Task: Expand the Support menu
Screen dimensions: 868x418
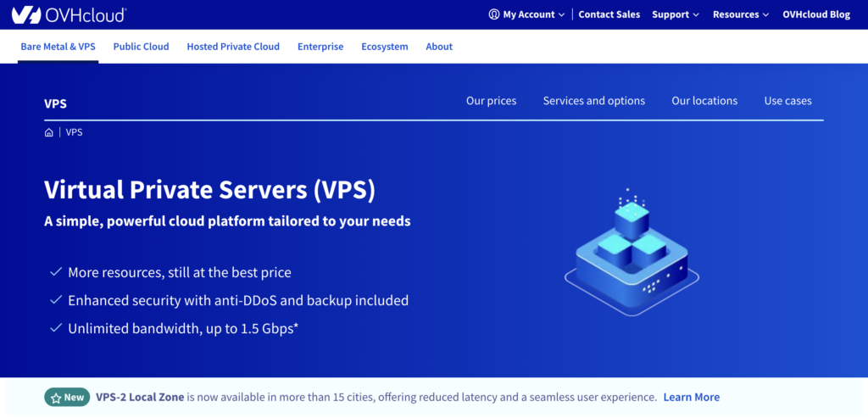Action: 676,15
